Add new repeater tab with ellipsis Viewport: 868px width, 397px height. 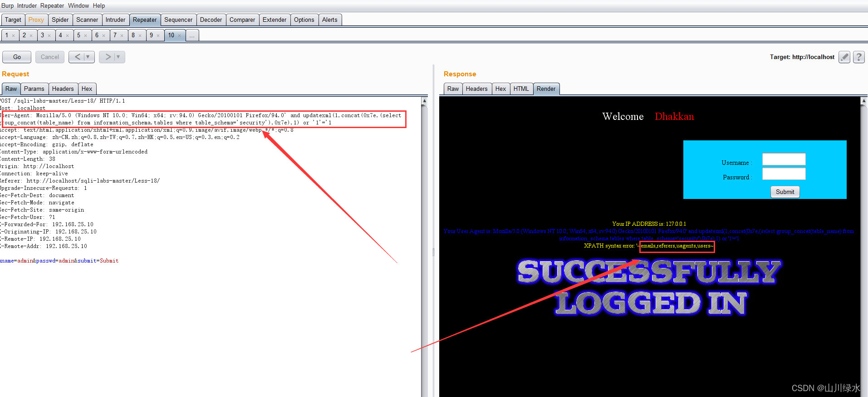tap(192, 35)
